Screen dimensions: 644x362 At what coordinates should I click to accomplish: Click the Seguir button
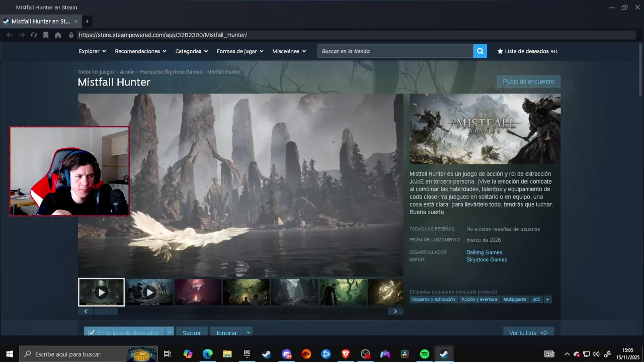(x=192, y=333)
